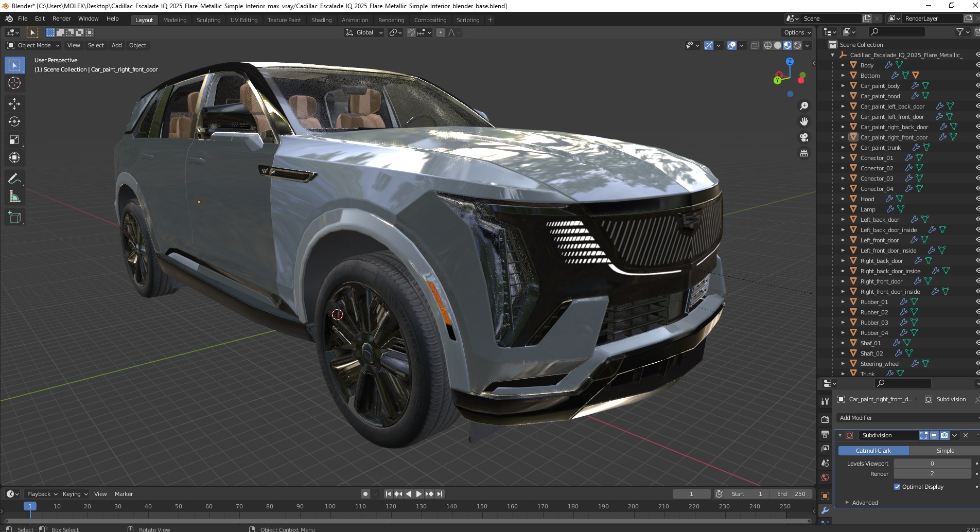Open the Options dropdown
The image size is (980, 532).
click(x=797, y=32)
